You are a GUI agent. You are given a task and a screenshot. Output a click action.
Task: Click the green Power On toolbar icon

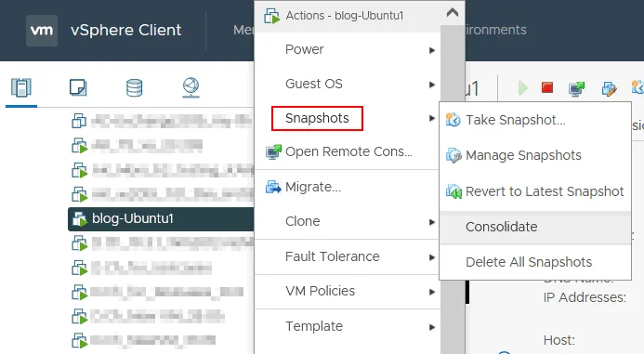pos(522,88)
